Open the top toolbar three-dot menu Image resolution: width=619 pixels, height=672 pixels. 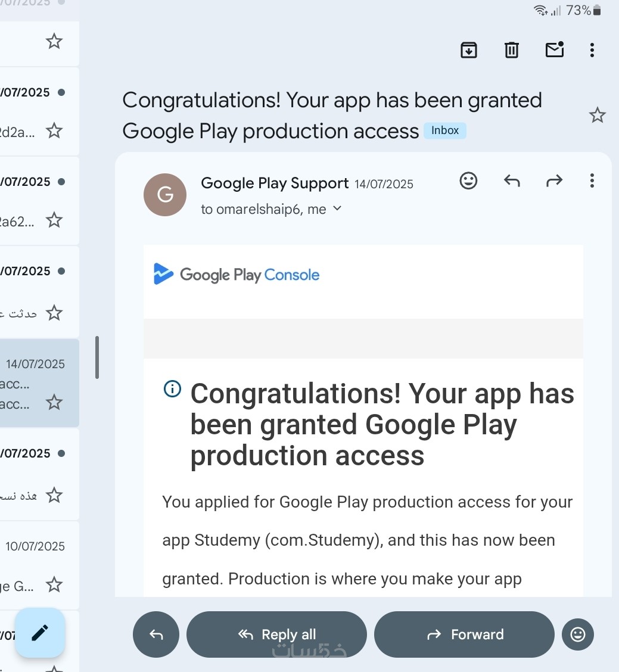tap(592, 50)
